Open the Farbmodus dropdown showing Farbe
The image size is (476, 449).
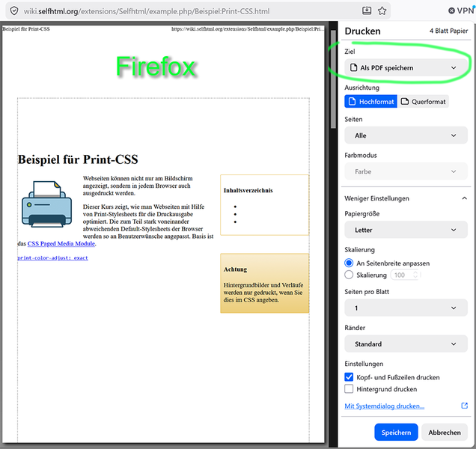pos(406,171)
